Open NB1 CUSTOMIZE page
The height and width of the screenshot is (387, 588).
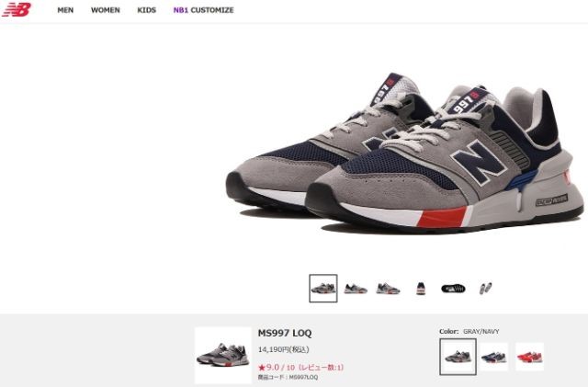click(203, 10)
